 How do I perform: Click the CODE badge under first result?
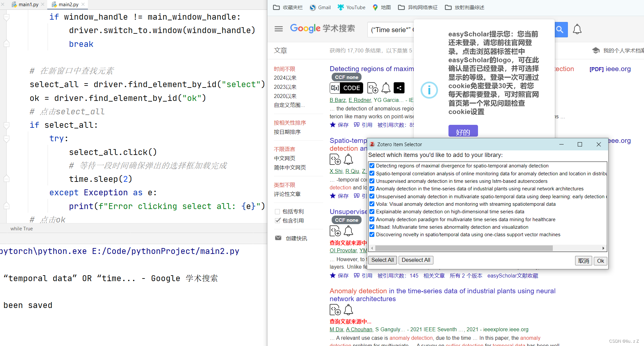click(346, 88)
